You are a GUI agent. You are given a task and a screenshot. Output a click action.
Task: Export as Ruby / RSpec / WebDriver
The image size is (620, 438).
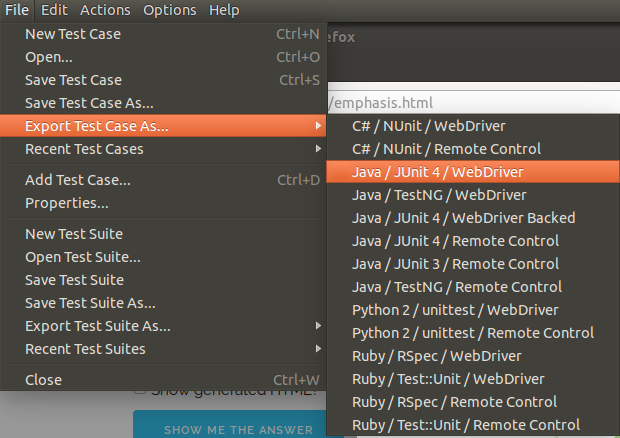[473, 355]
